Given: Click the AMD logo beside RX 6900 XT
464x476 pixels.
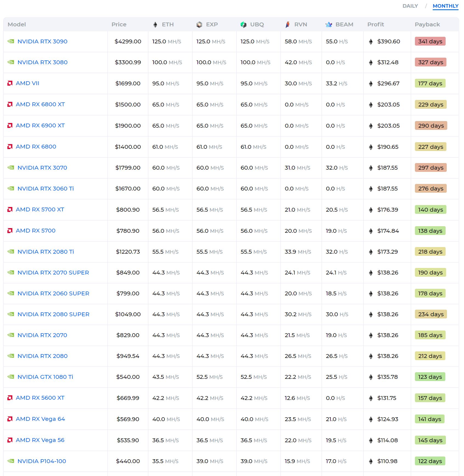Looking at the screenshot, I should pos(10,125).
